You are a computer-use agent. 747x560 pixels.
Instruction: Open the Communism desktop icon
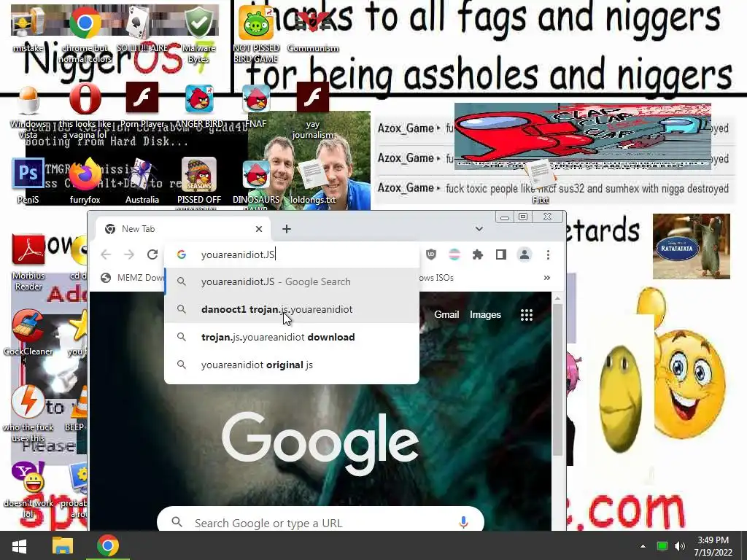click(313, 29)
